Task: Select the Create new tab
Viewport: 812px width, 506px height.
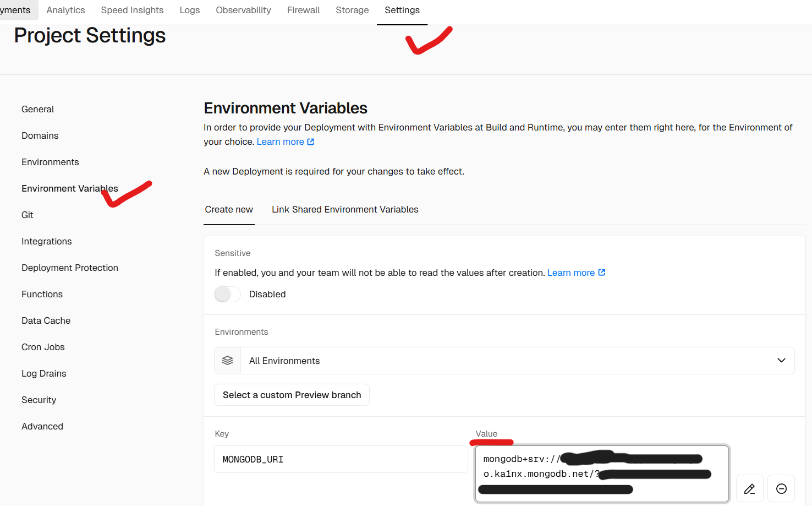Action: [229, 209]
